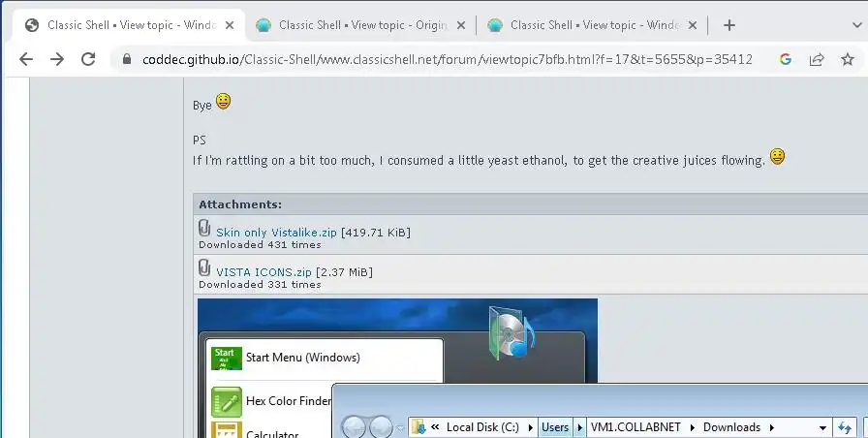Click Start Menu (Windows) item in screenshot
The height and width of the screenshot is (438, 868).
click(x=303, y=358)
